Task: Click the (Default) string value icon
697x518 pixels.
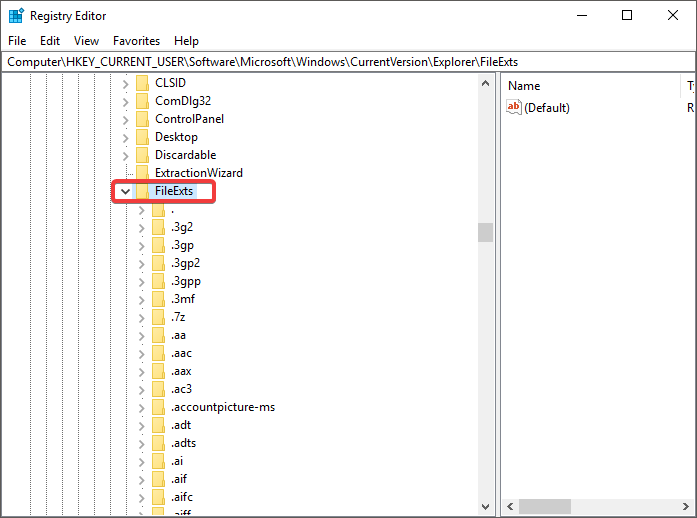Action: (x=513, y=107)
